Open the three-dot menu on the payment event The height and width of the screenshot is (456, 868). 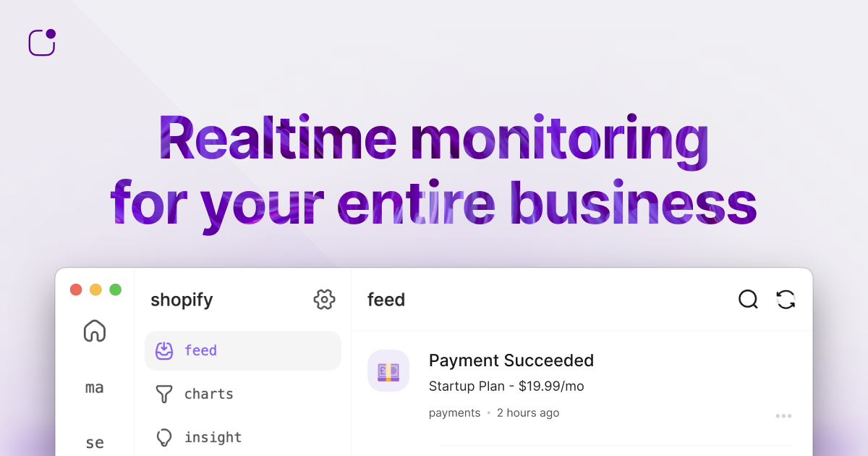[x=783, y=416]
